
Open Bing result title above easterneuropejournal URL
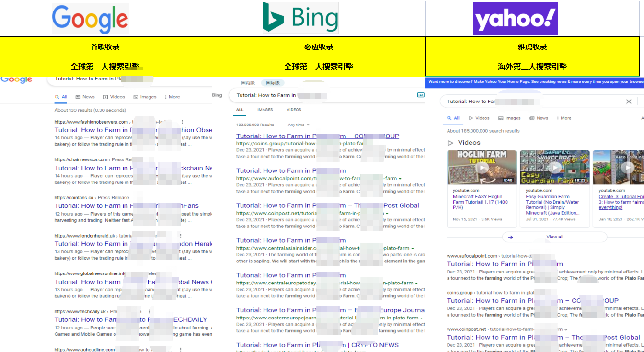331,310
